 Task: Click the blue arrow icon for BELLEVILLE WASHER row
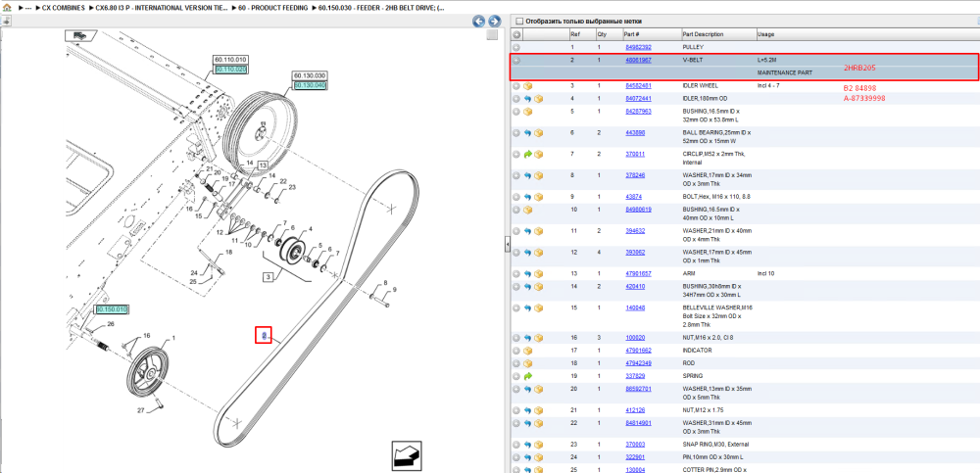[527, 308]
